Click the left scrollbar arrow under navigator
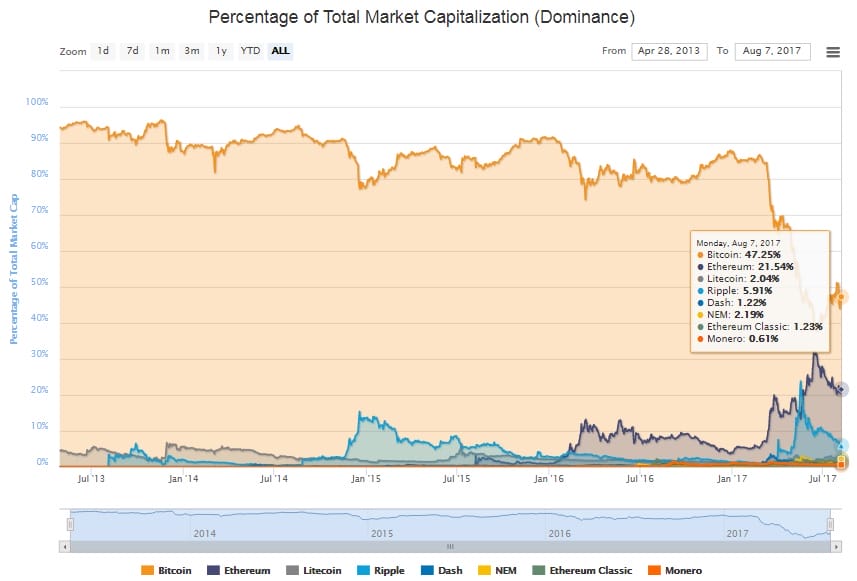The height and width of the screenshot is (581, 857). point(65,547)
